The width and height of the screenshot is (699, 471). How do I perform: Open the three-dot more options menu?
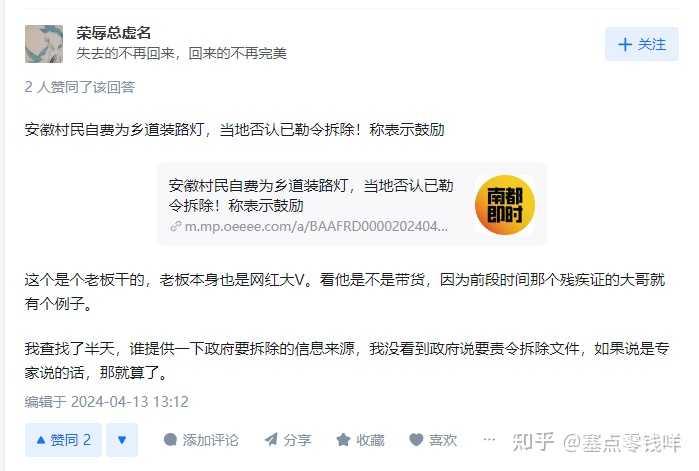tap(489, 440)
